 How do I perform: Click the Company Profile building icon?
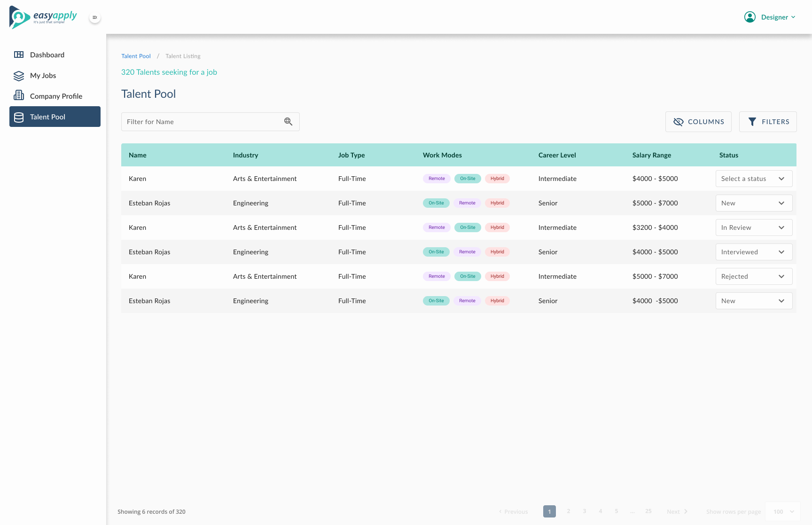[19, 95]
